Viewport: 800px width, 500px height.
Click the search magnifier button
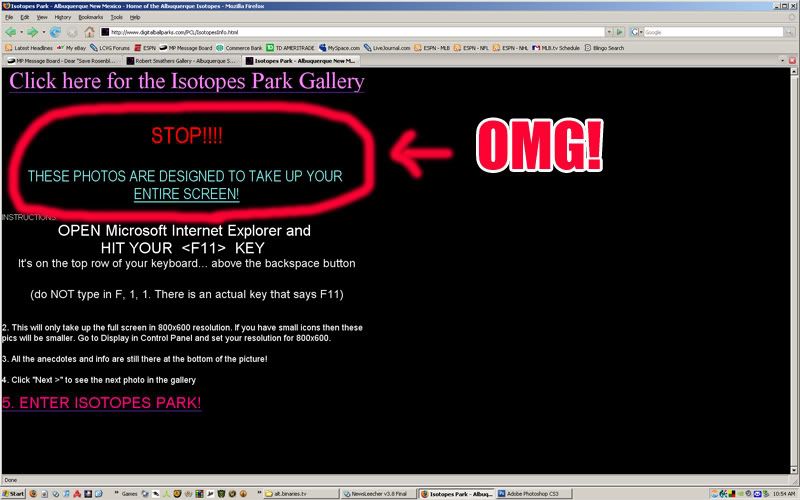click(790, 32)
